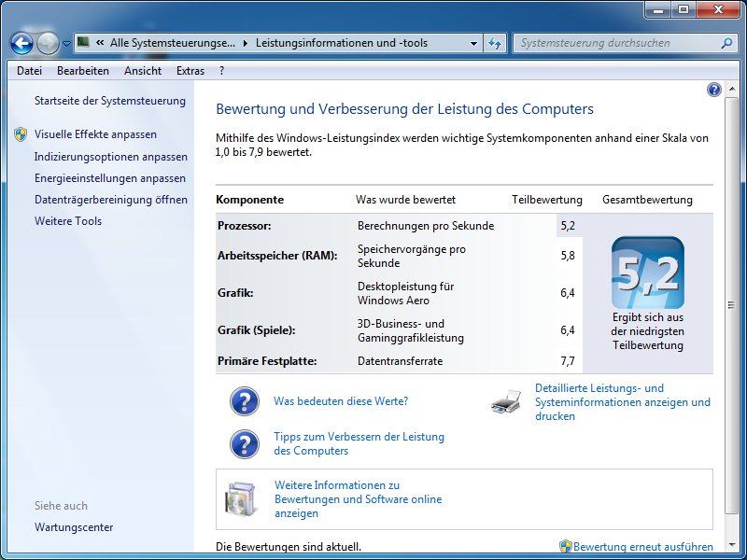Expand the breadcrumb arrow before Leistungsinformationen
This screenshot has width=747, height=560.
246,43
